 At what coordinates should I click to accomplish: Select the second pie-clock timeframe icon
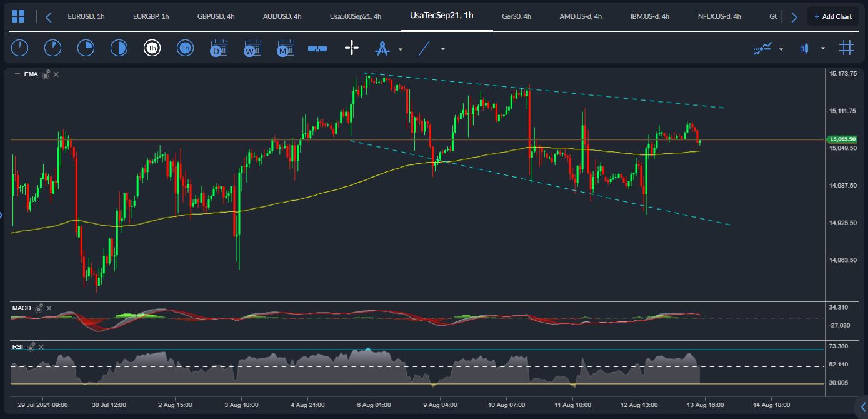(x=52, y=48)
